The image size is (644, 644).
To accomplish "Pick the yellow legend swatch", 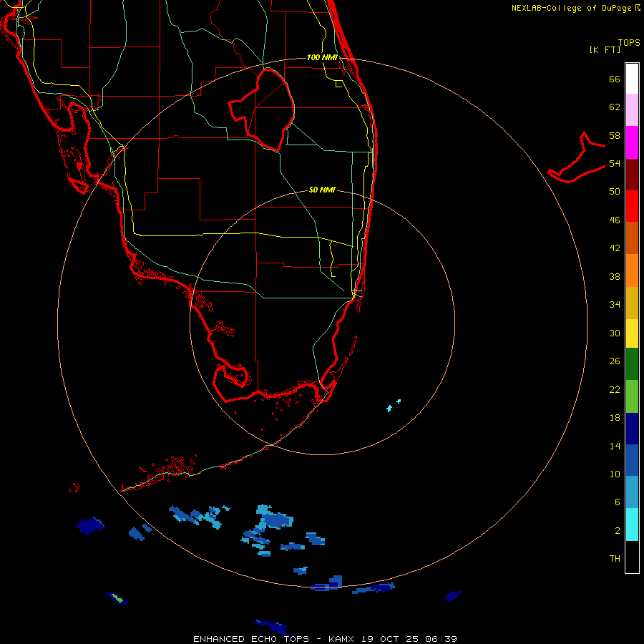I will tap(632, 333).
